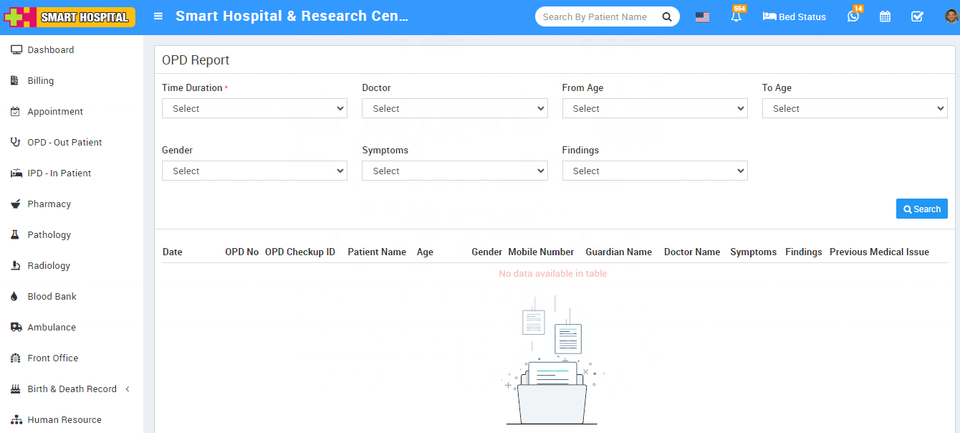The image size is (960, 433).
Task: Sort table by Patient Name column
Action: 376,252
